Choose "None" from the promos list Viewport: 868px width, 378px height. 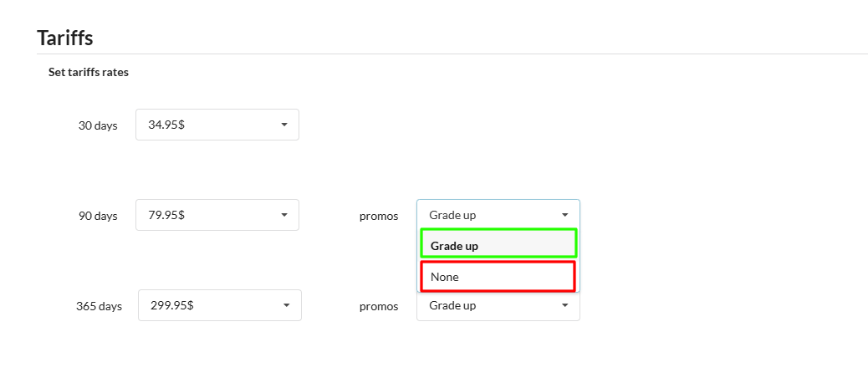[498, 276]
